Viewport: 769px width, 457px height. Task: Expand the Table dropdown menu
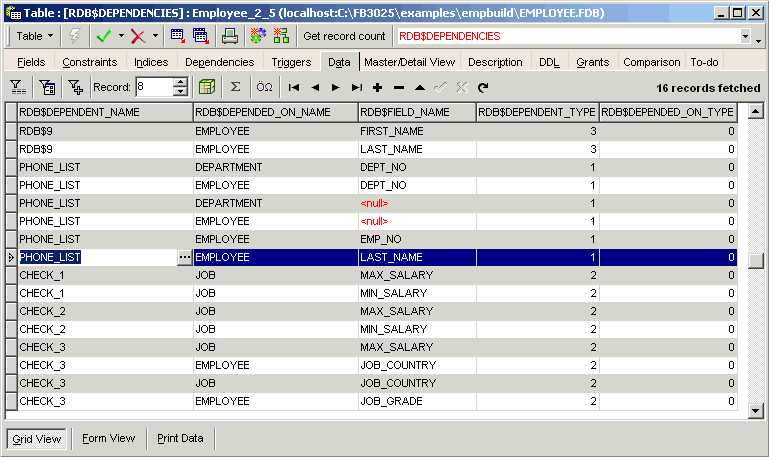(x=34, y=36)
